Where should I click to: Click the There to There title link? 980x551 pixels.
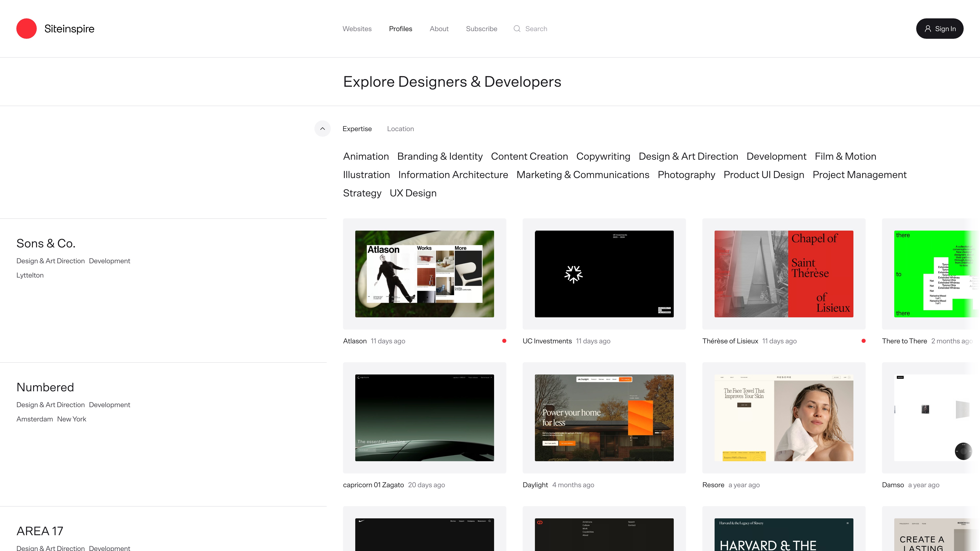(x=904, y=341)
